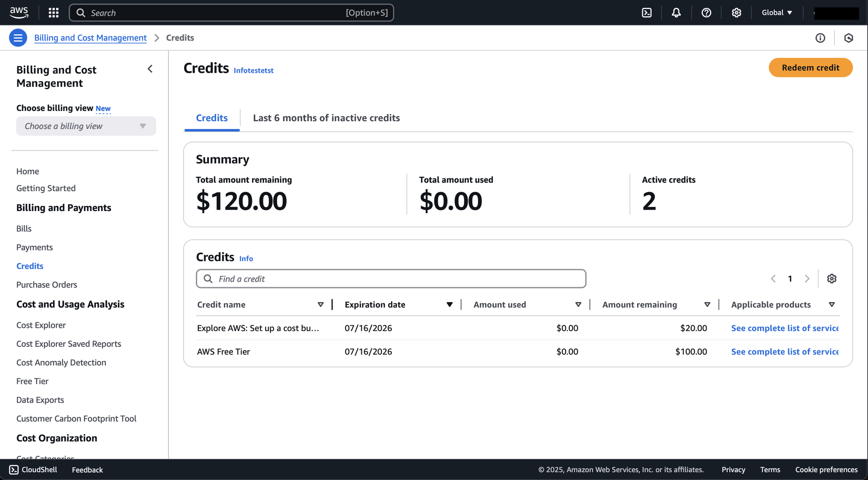The height and width of the screenshot is (480, 868).
Task: Open the Billing and Cost Management breadcrumb link
Action: point(90,38)
